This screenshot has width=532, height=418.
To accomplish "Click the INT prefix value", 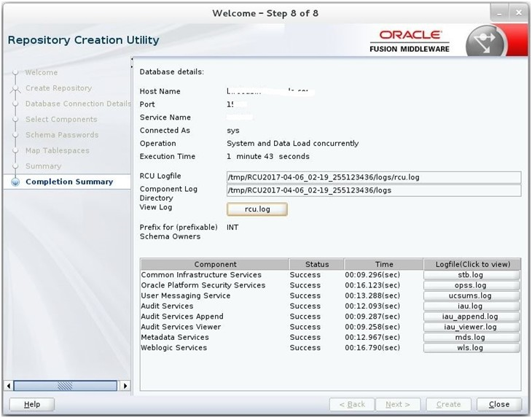I will point(232,227).
